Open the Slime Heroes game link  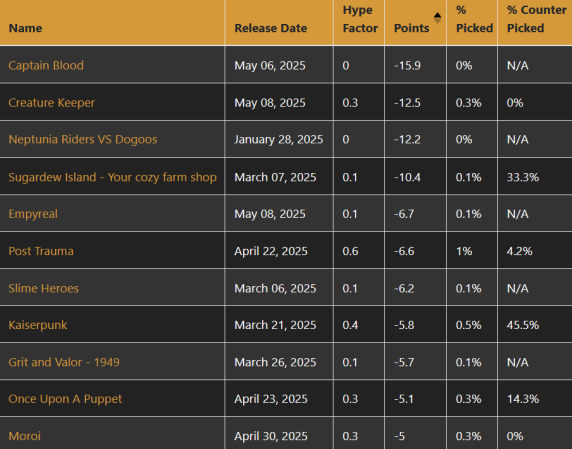(43, 288)
